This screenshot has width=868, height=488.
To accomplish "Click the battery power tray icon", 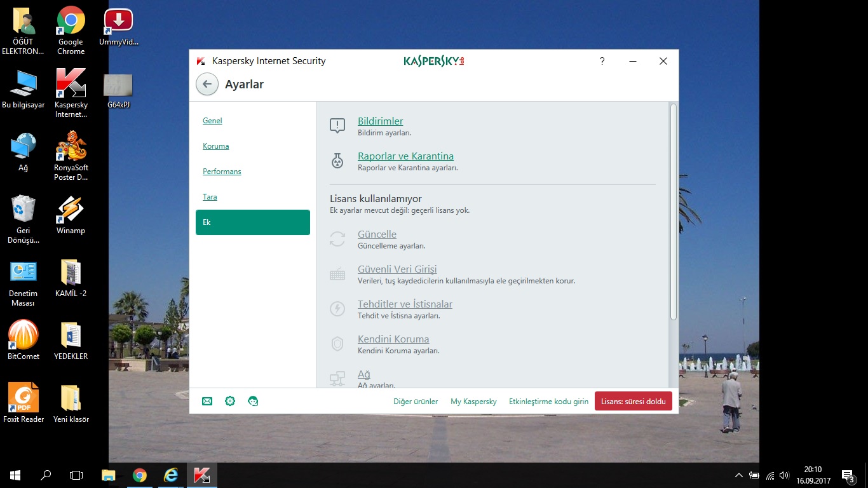I will point(754,475).
